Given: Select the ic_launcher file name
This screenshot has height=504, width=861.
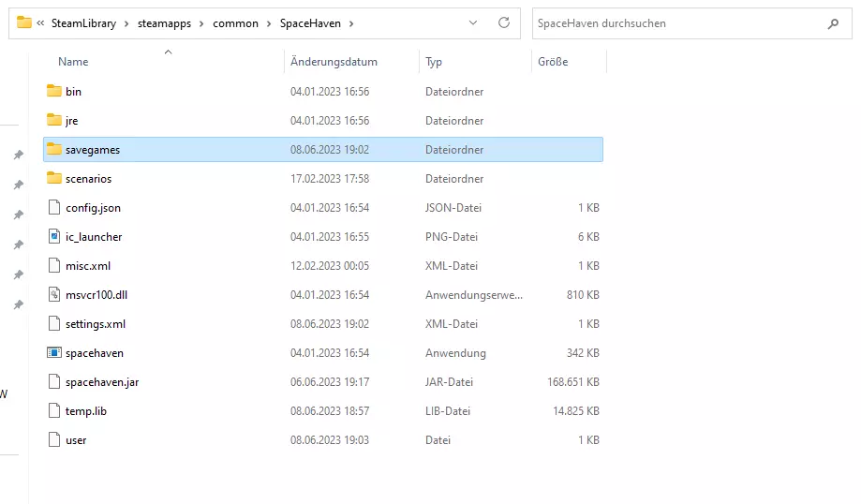Looking at the screenshot, I should click(94, 237).
